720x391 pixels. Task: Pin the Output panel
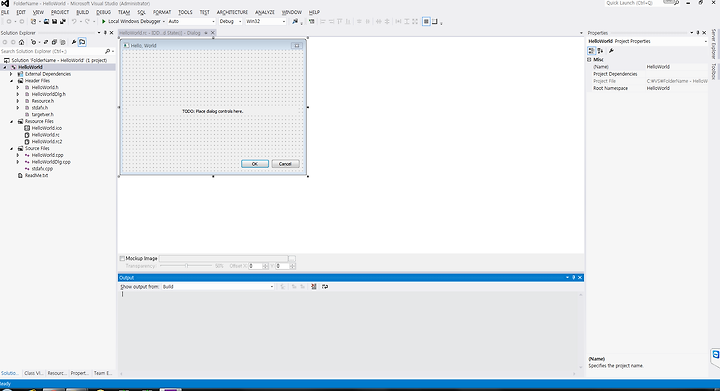point(574,277)
